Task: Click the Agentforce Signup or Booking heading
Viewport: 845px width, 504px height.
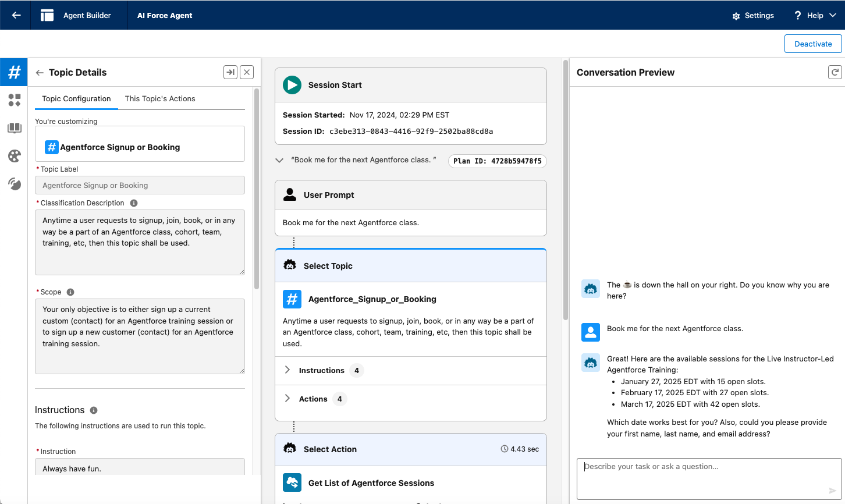Action: 120,147
